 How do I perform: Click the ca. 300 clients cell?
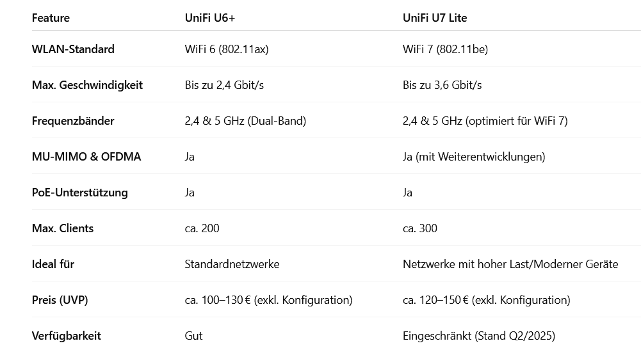click(420, 228)
